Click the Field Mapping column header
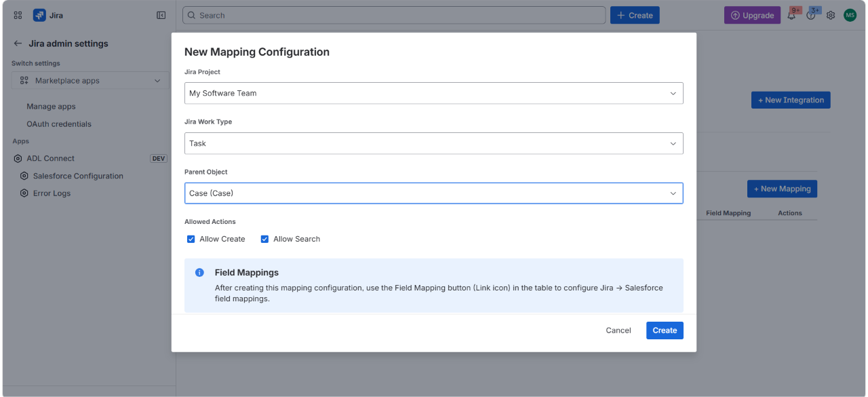Viewport: 868px width, 397px height. click(x=728, y=213)
